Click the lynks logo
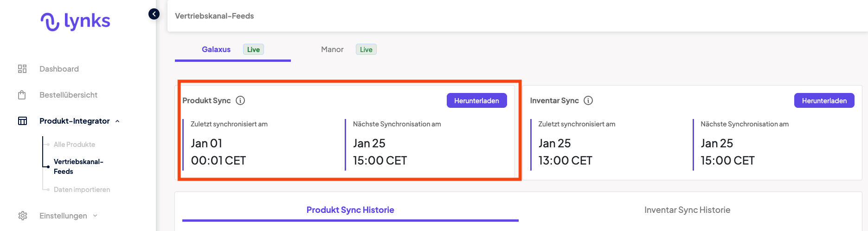This screenshot has height=231, width=868. 76,21
